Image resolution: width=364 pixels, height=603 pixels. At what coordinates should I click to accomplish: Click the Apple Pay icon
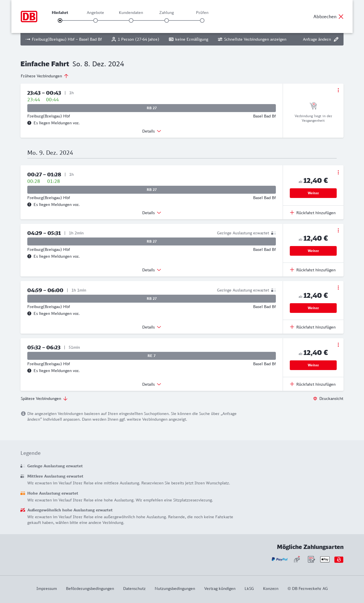325,559
